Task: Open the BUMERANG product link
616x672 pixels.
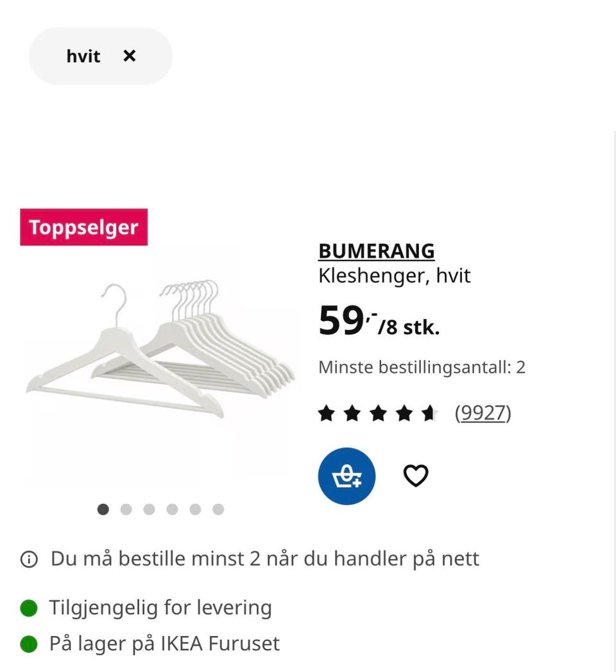Action: point(377,251)
